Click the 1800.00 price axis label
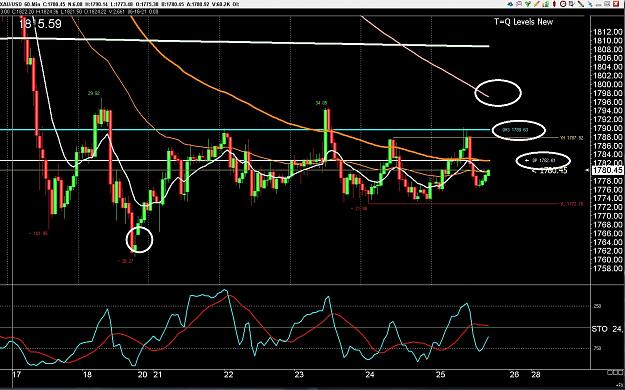 [x=608, y=85]
